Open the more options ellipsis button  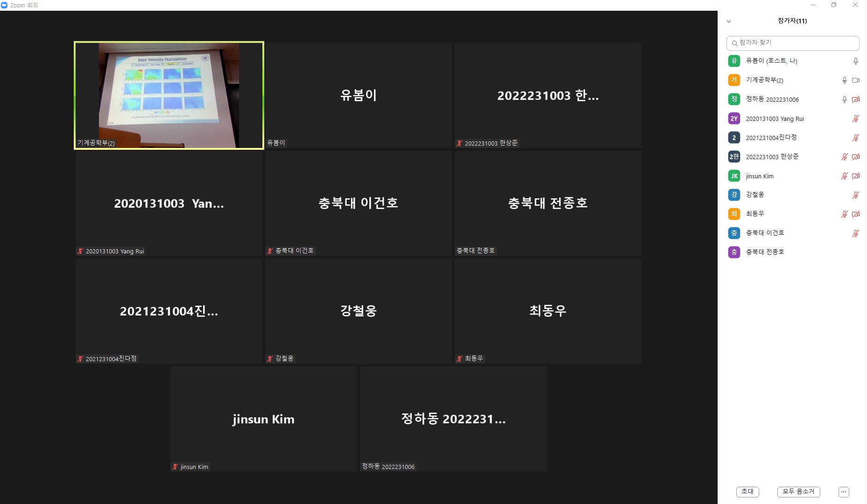[843, 492]
